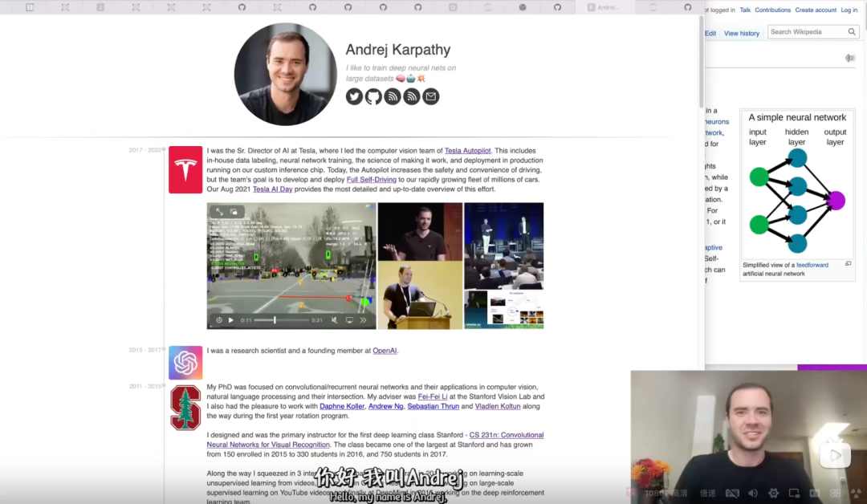Click the Wikipedia article audio speaker icon
This screenshot has width=867, height=504.
point(850,58)
